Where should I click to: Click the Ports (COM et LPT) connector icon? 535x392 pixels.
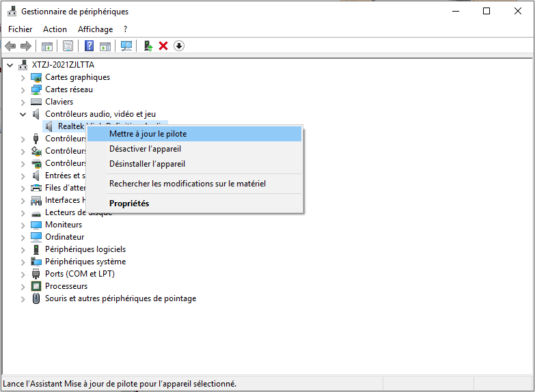click(36, 274)
